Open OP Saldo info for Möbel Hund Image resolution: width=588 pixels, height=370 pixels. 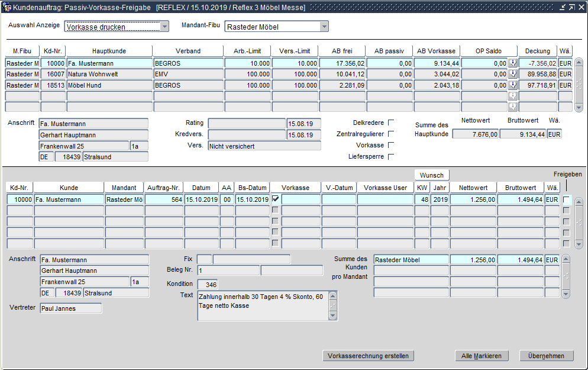click(513, 85)
